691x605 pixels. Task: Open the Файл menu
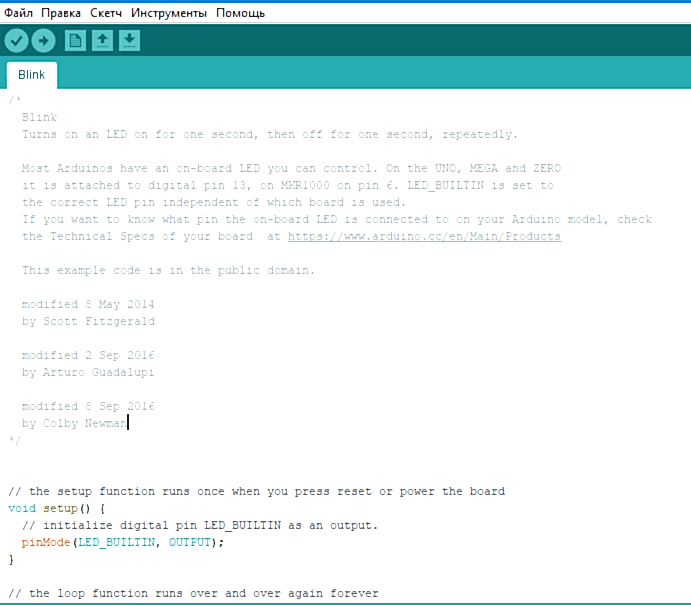[19, 13]
